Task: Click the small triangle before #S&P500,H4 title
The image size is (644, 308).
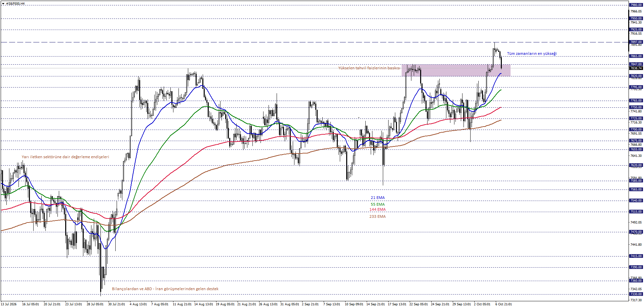Action: 3,4
